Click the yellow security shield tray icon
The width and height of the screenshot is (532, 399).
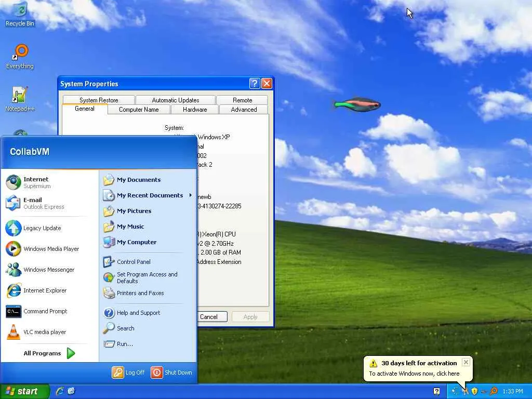click(x=475, y=391)
